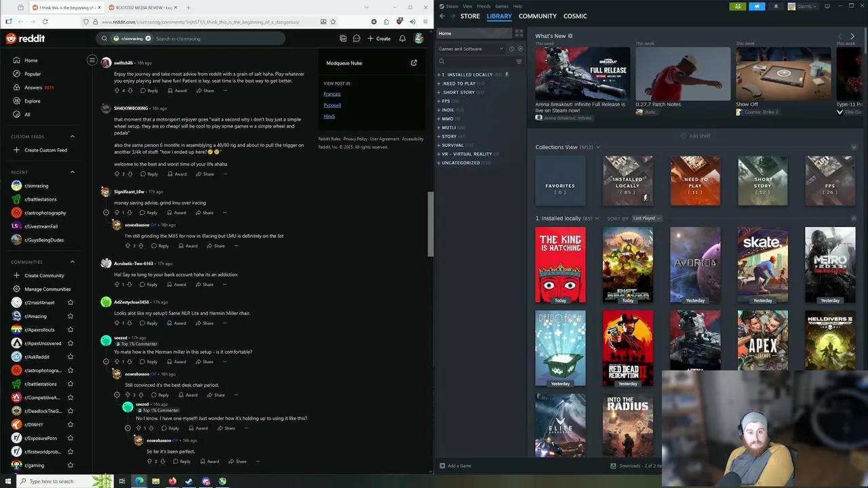Viewport: 868px width, 488px height.
Task: Expand the Need To Play collection
Action: coord(439,83)
